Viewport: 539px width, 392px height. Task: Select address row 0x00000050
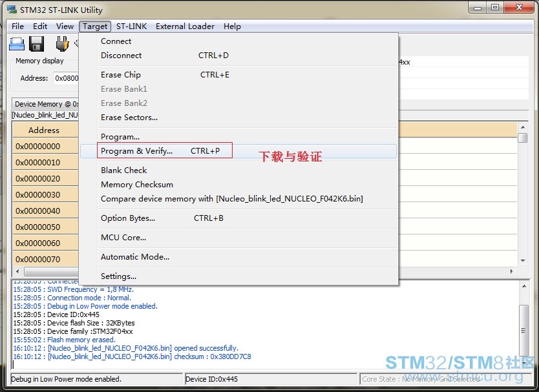coord(45,227)
